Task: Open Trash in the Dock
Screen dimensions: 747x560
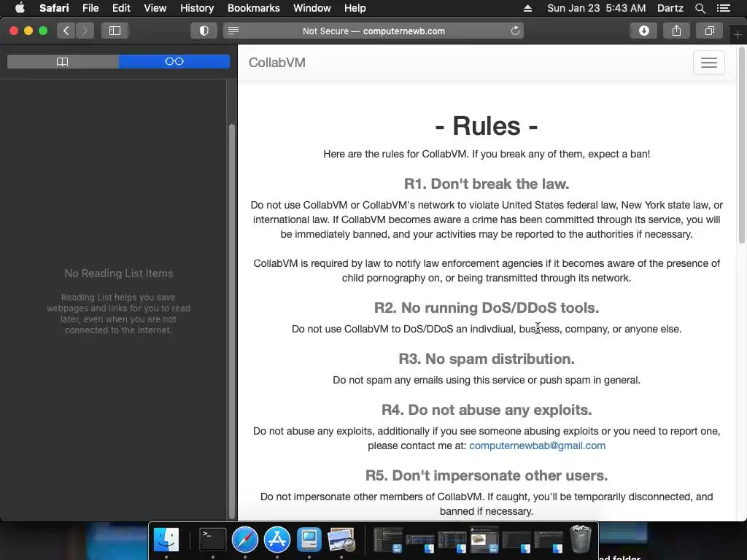Action: (x=580, y=539)
